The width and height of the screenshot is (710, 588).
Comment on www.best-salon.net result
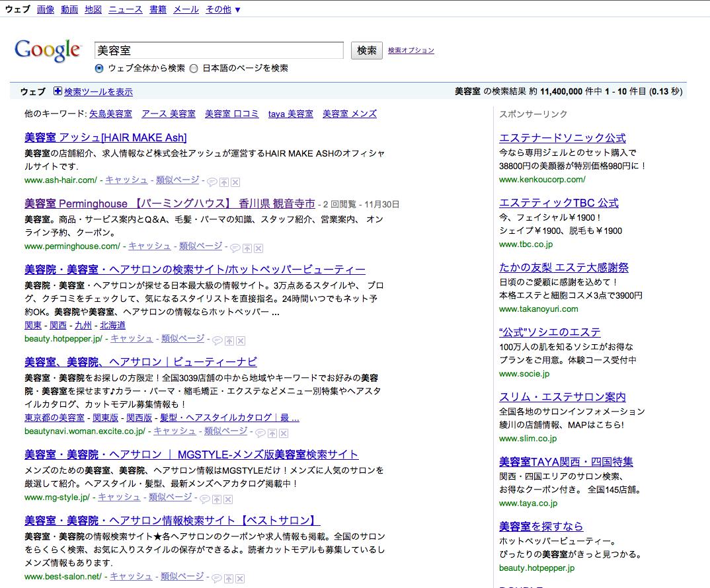click(217, 579)
